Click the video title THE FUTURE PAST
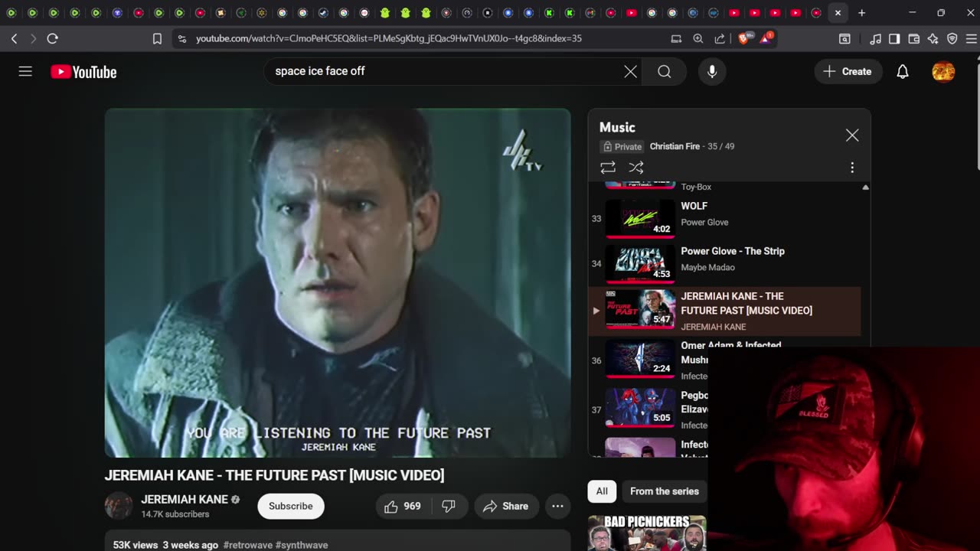The width and height of the screenshot is (980, 551). [274, 475]
